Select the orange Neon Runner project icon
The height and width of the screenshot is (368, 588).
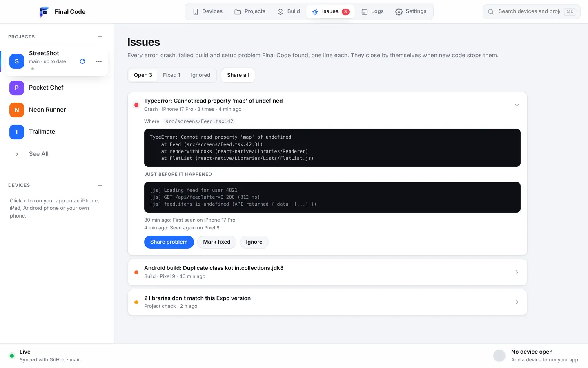pyautogui.click(x=17, y=110)
